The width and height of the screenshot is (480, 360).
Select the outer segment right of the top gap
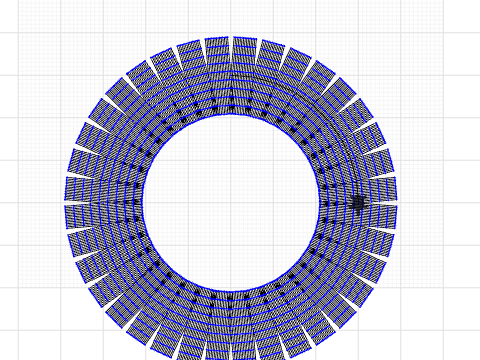(245, 50)
